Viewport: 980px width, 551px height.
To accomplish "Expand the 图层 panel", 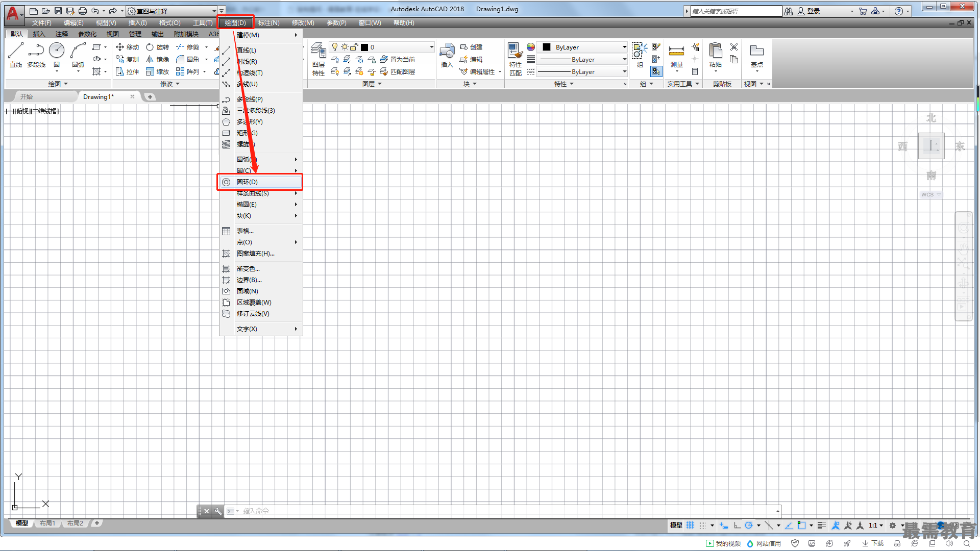I will click(x=372, y=84).
